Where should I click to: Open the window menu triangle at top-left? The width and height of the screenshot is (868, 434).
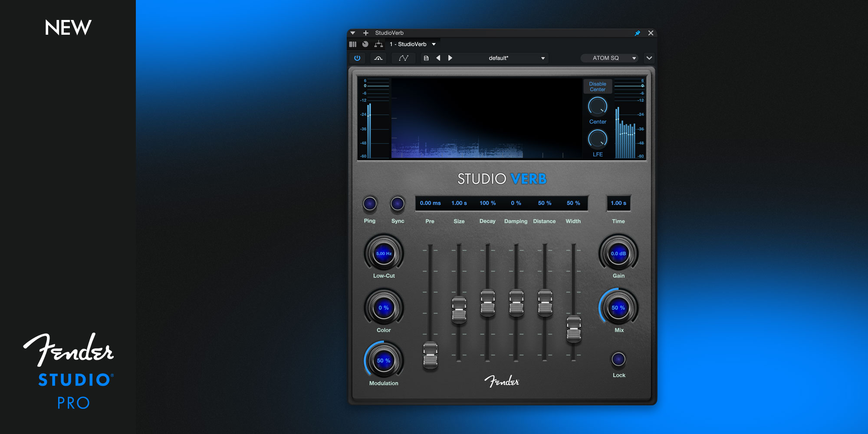pos(353,33)
